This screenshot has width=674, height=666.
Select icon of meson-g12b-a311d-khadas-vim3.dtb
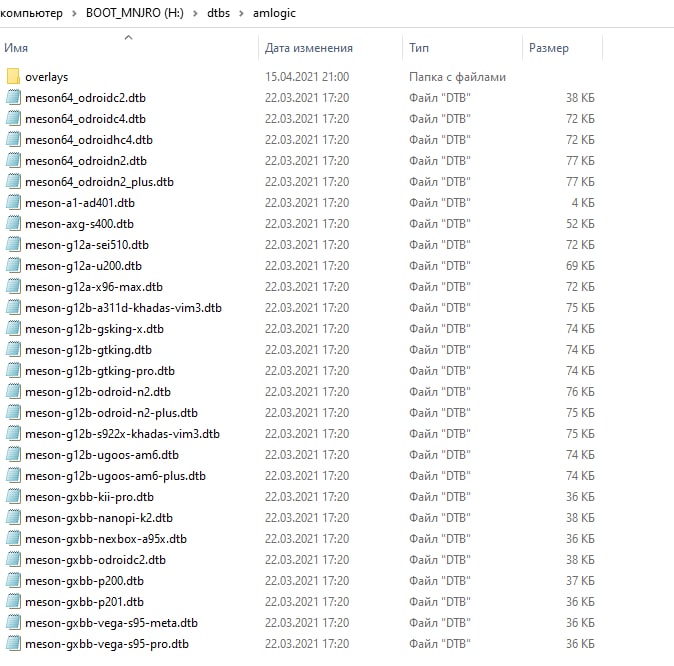(x=13, y=308)
